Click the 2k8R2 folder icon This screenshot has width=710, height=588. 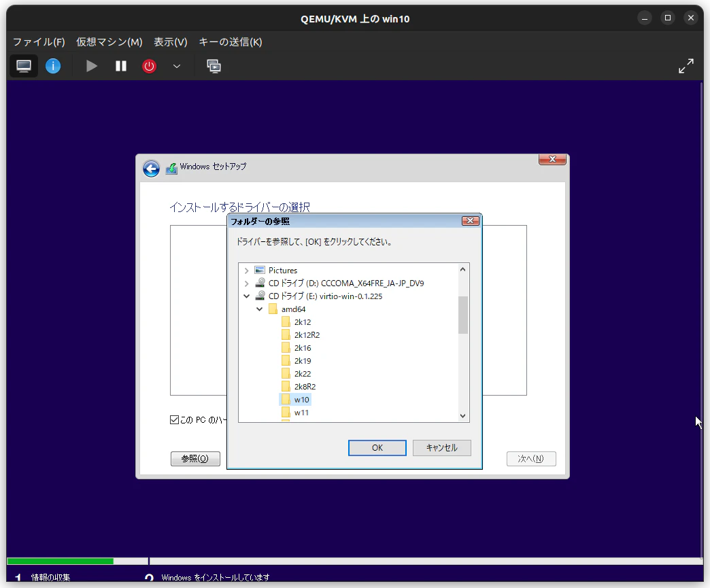(286, 387)
